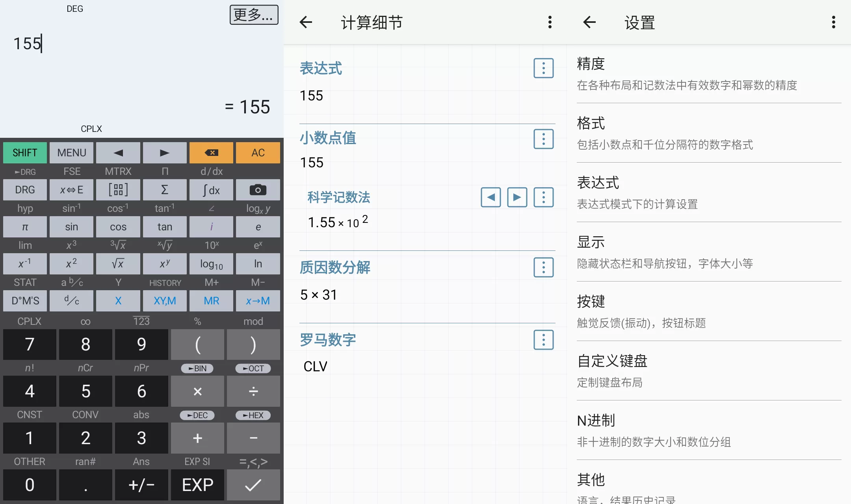Tap the 更多... button above the display
Viewport: 851px width, 504px height.
254,15
